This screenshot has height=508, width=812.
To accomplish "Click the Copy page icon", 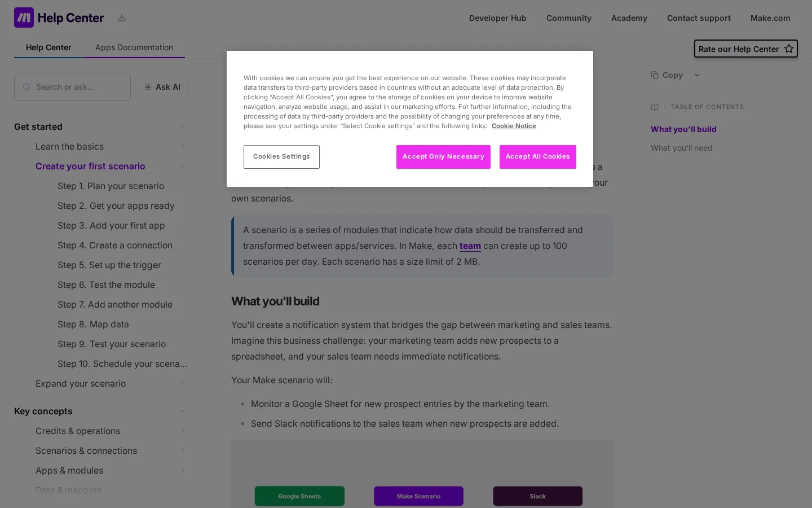I will [x=655, y=75].
